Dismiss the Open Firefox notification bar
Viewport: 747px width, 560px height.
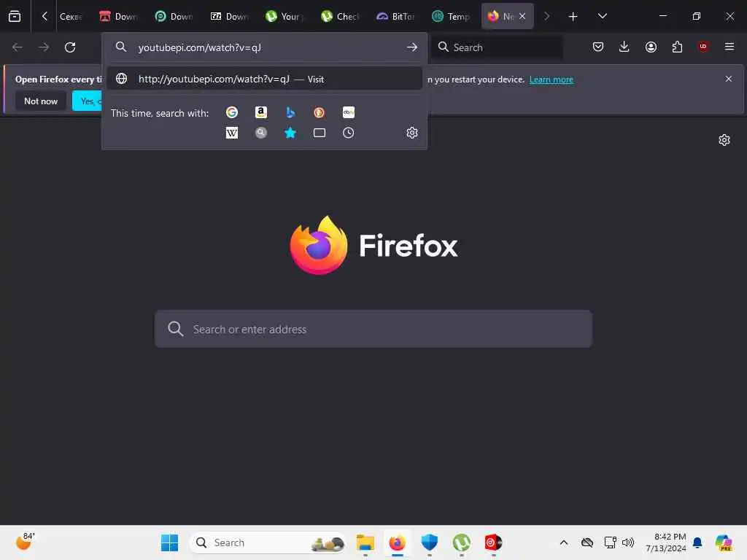(x=729, y=79)
